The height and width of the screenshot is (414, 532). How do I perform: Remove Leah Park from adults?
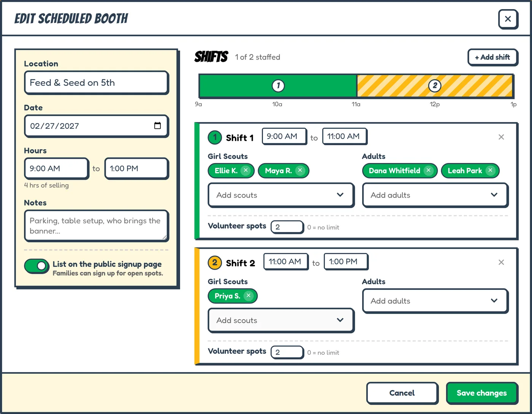tap(491, 170)
